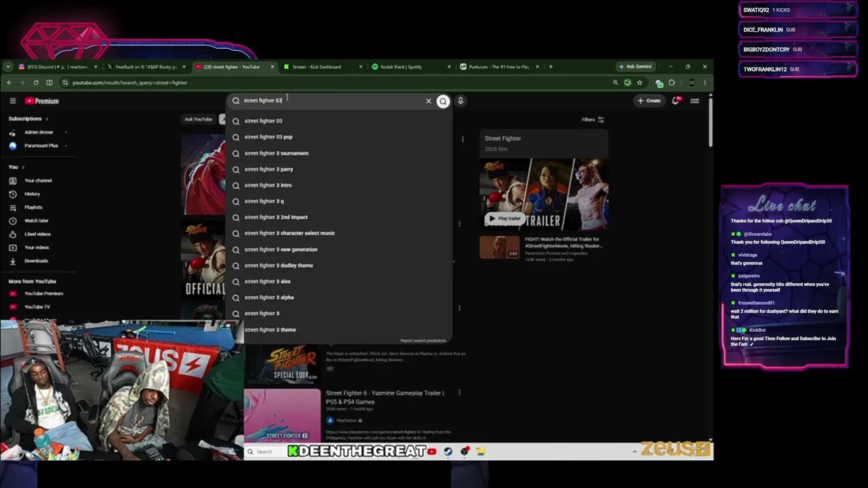Choose suggestion 'street fighter 3 new generation'

click(339, 249)
